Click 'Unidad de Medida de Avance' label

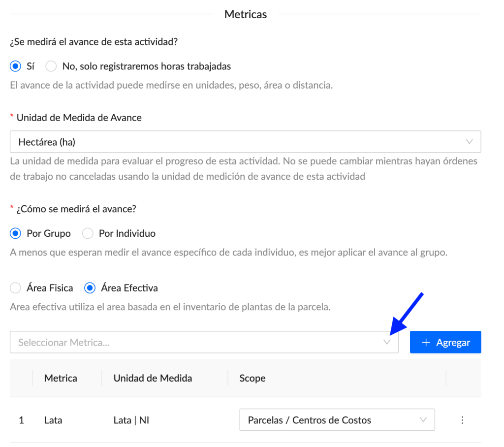[79, 118]
